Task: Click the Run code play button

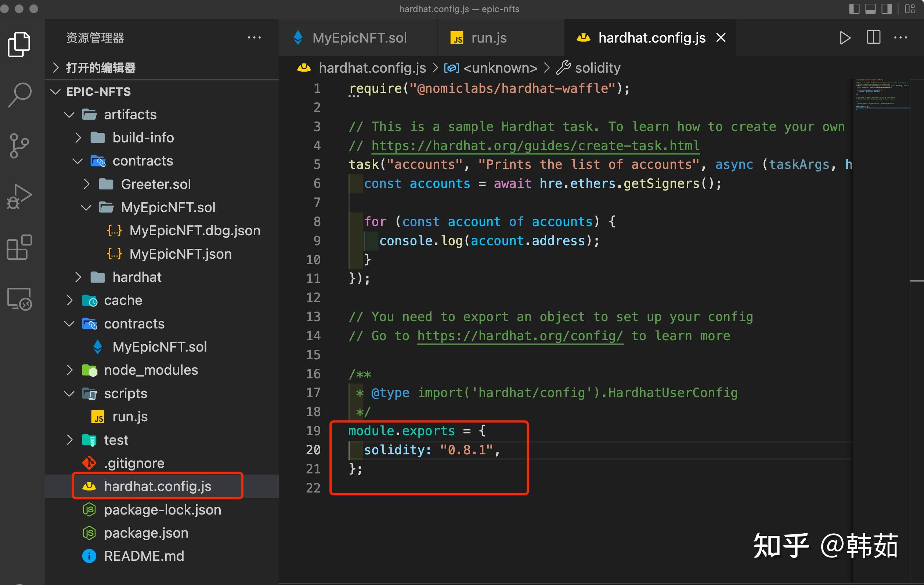Action: 845,37
